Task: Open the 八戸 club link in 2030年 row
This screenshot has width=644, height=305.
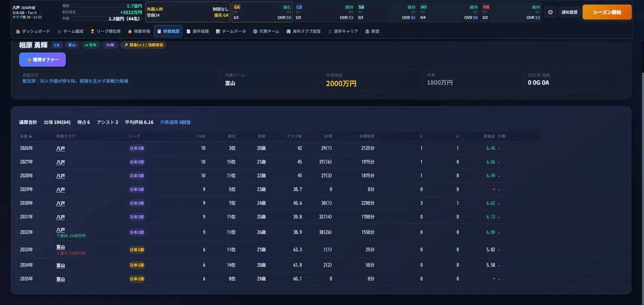Action: [60, 203]
